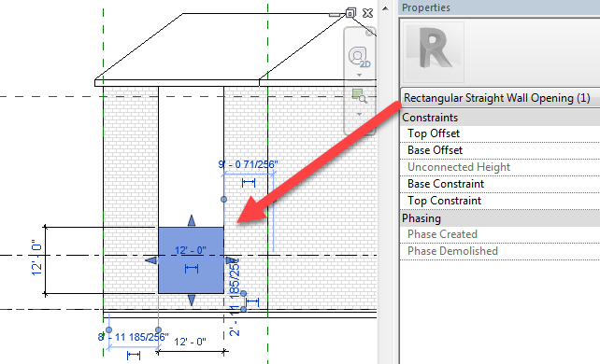The width and height of the screenshot is (600, 364).
Task: Click the scroll up arrow beside the view
Action: [385, 8]
